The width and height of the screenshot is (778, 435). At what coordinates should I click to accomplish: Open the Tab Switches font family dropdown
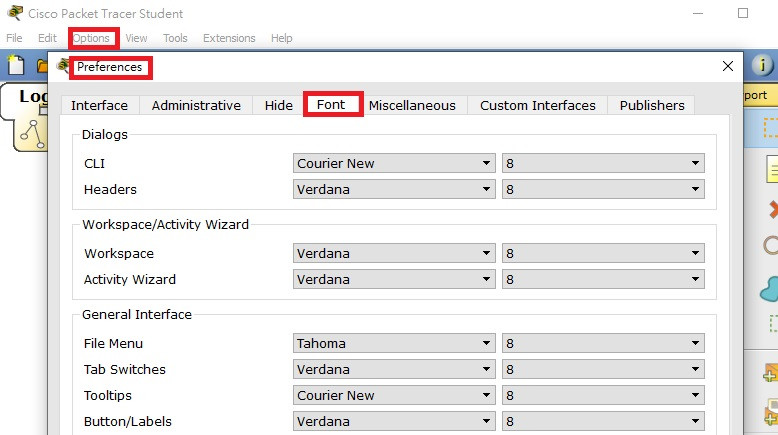[x=394, y=369]
